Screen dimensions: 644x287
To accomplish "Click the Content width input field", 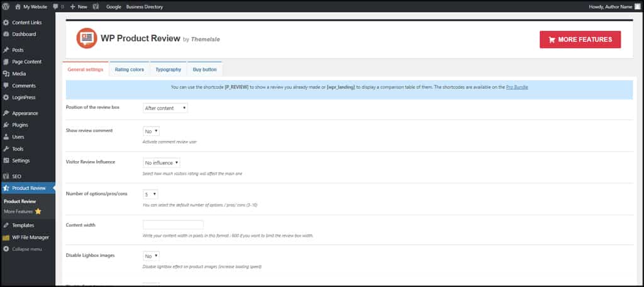I will tap(174, 225).
